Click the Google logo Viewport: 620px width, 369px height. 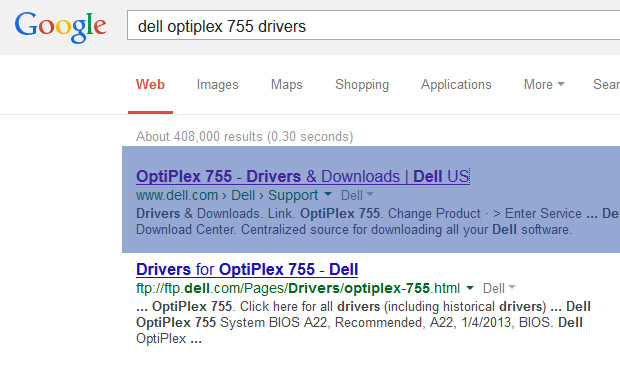click(60, 27)
